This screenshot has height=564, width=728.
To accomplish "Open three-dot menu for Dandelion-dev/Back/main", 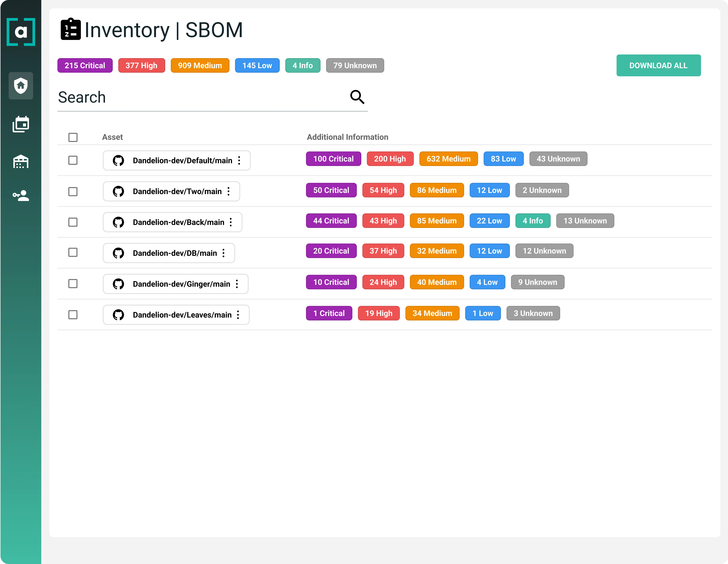I will point(231,222).
